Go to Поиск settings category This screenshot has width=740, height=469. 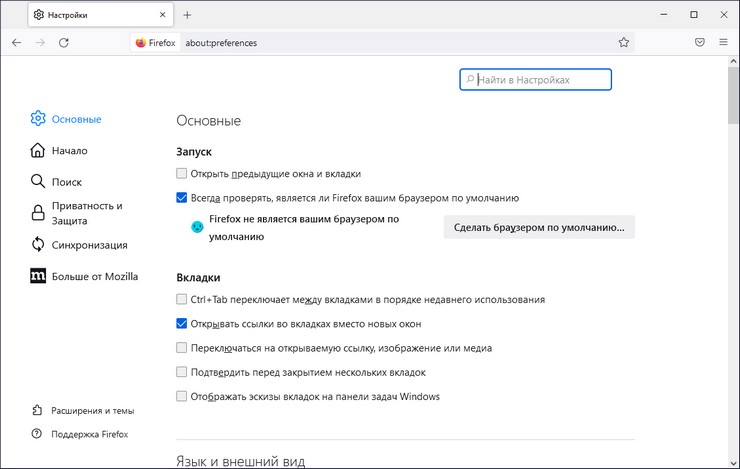click(66, 182)
